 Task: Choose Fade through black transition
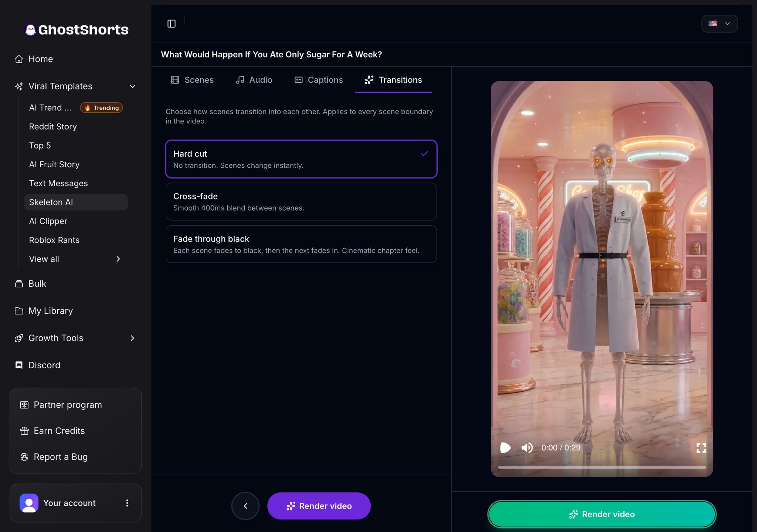point(301,244)
